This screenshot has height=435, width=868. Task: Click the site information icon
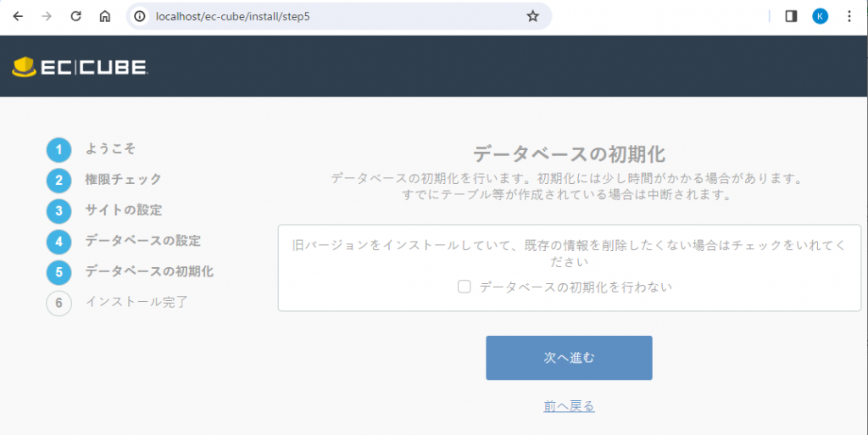pyautogui.click(x=141, y=16)
